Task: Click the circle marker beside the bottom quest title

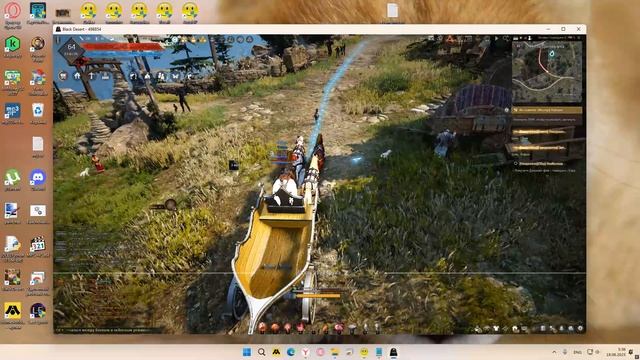Action: pos(516,164)
